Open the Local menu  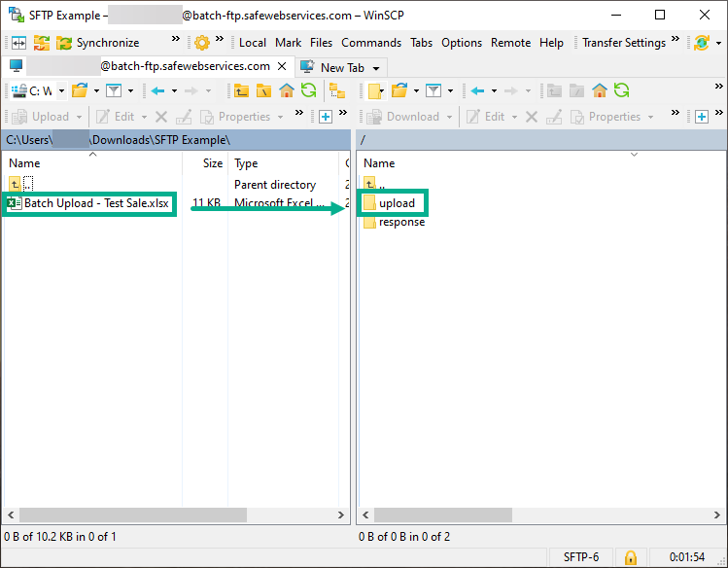pos(253,43)
